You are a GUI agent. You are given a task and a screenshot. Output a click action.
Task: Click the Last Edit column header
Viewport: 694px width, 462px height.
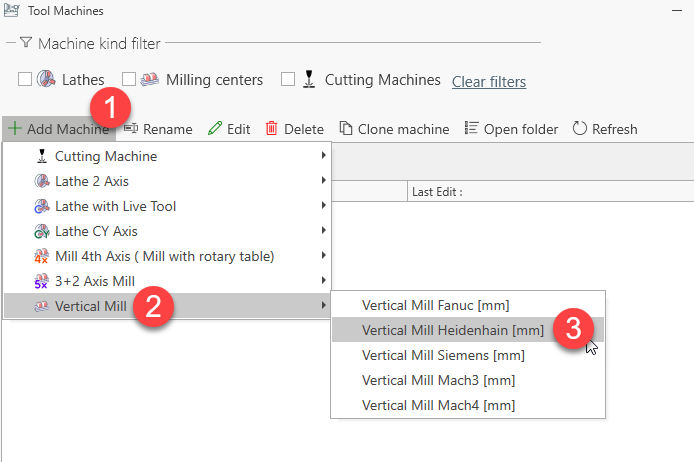pyautogui.click(x=437, y=191)
